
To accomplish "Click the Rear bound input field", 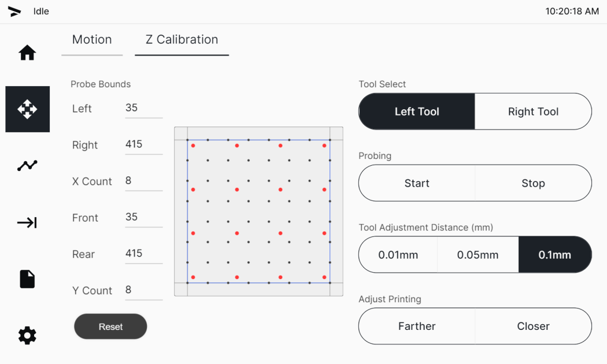I will (x=143, y=254).
